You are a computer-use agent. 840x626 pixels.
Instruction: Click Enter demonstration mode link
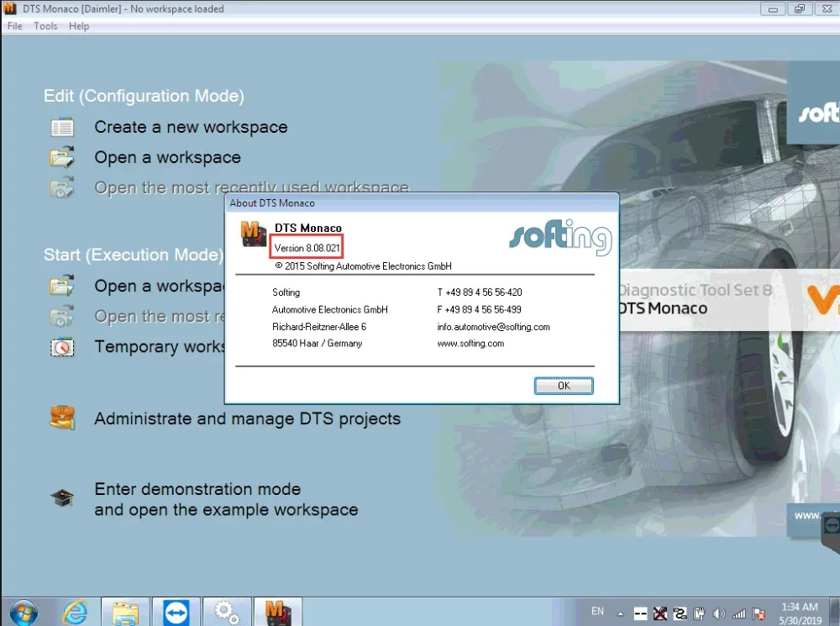(226, 499)
